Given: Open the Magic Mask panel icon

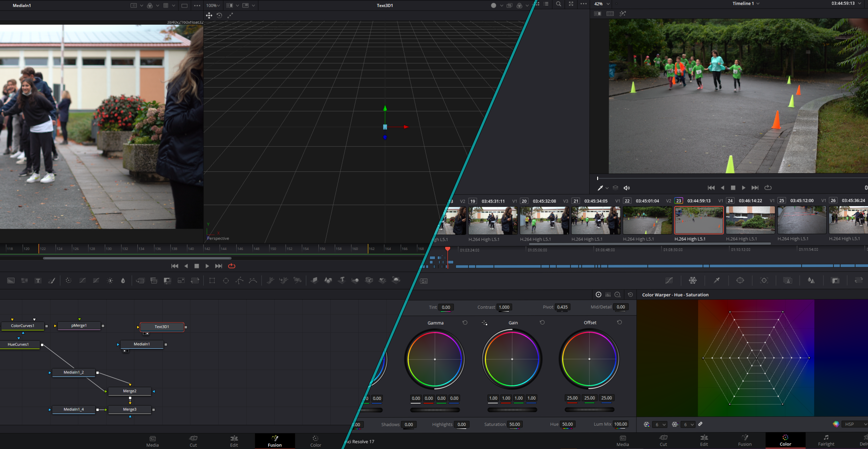Looking at the screenshot, I should point(788,280).
